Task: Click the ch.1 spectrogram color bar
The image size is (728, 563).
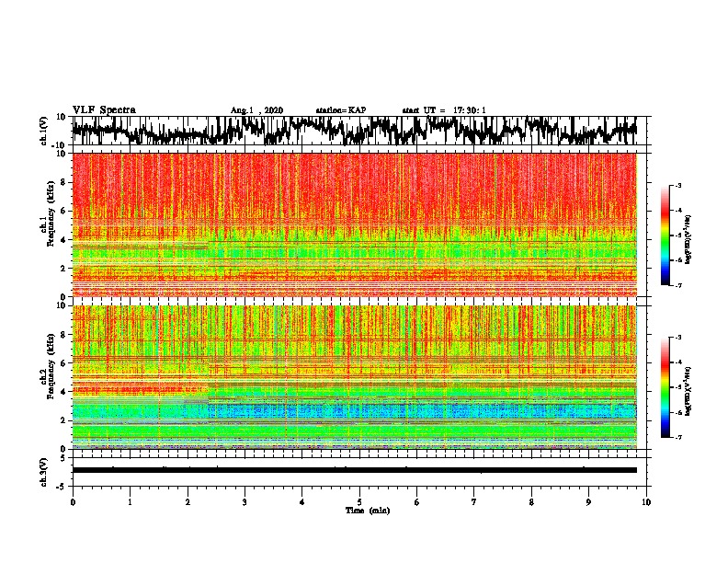Action: (665, 236)
